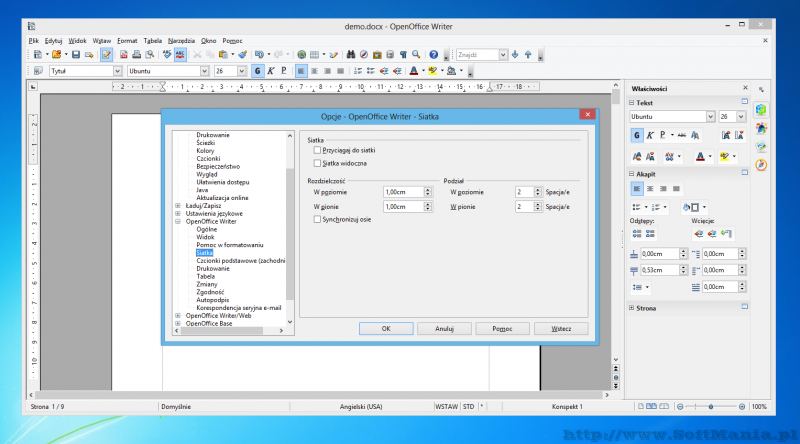Click the Save floppy disk icon
800x444 pixels.
point(76,55)
